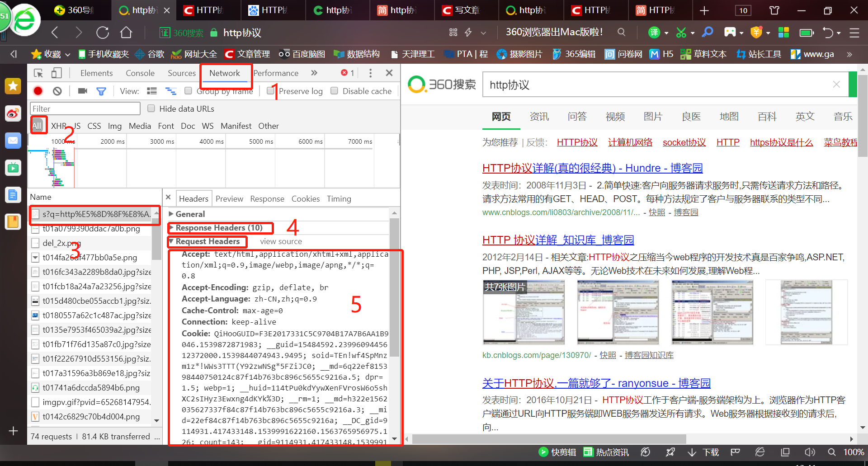Enable Preserve log checkbox

271,91
